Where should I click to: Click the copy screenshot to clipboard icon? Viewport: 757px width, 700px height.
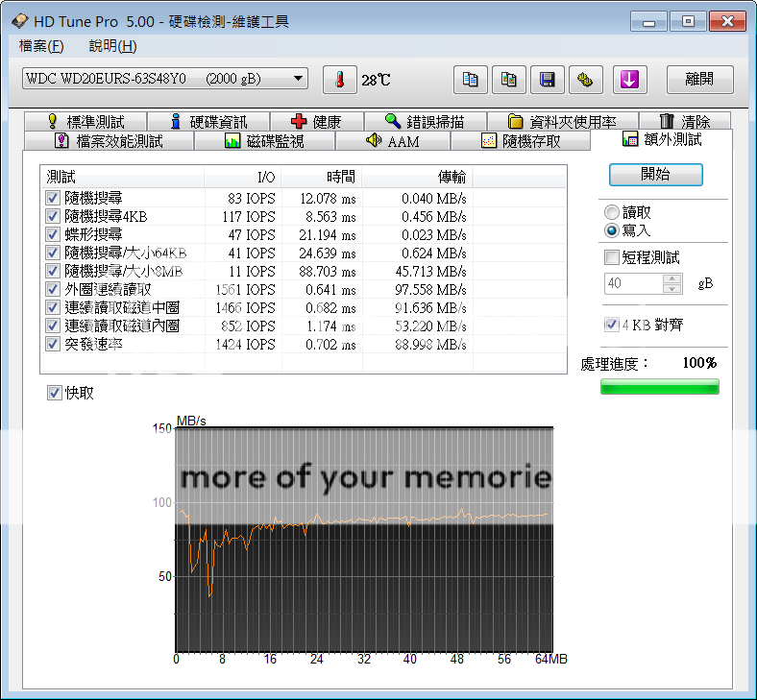[509, 80]
